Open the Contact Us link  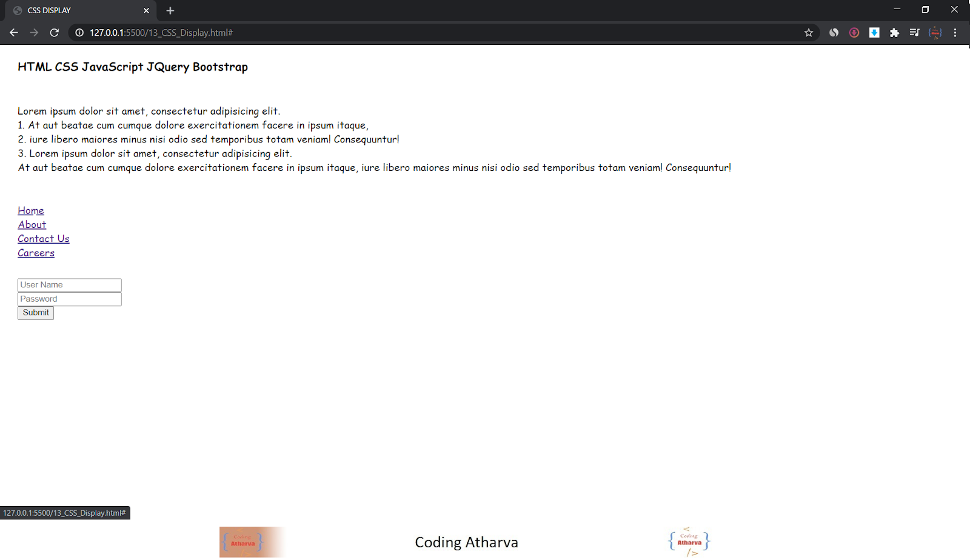[x=43, y=238]
